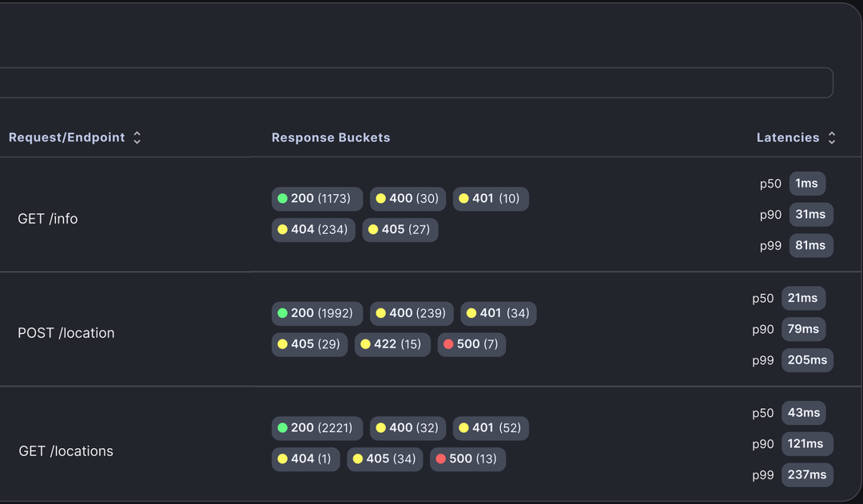Open the GET /locations endpoint row
The image size is (863, 504).
[x=431, y=443]
